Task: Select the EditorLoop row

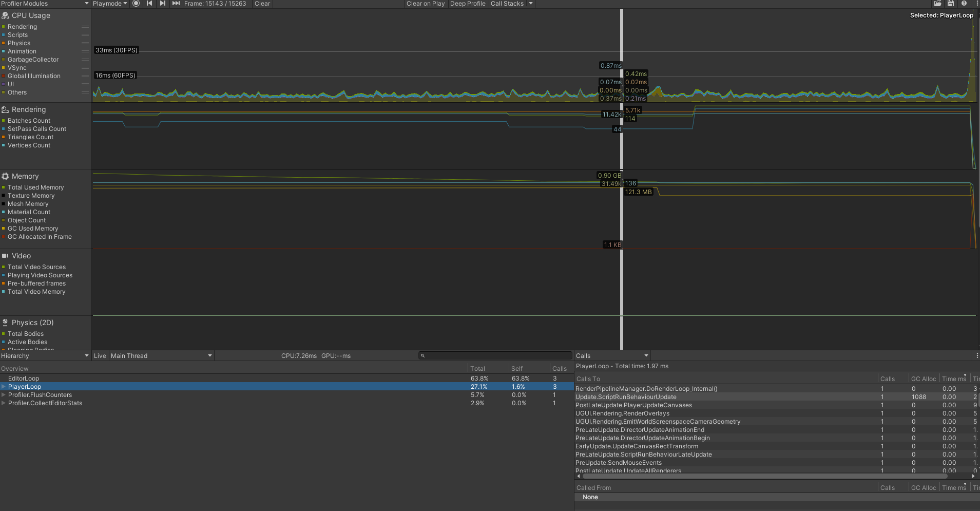Action: pyautogui.click(x=286, y=378)
